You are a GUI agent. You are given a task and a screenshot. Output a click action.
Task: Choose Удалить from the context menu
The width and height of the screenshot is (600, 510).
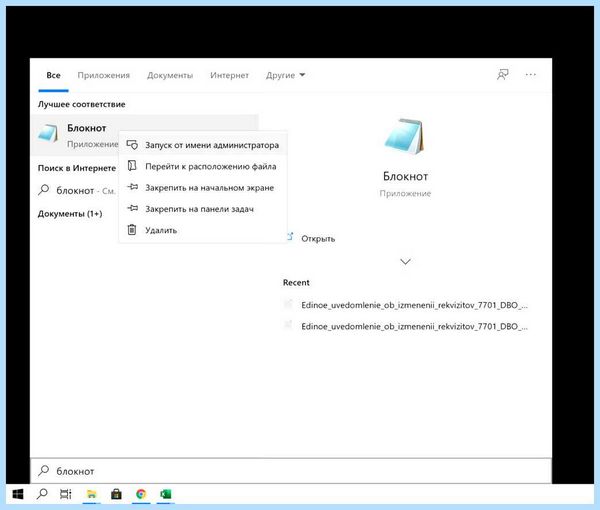click(x=203, y=230)
